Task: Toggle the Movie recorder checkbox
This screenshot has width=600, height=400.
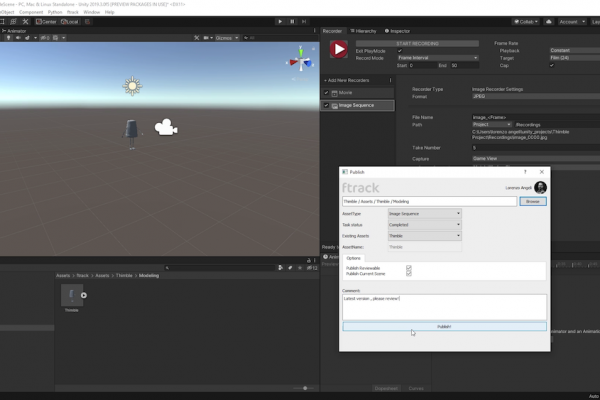Action: (x=326, y=93)
